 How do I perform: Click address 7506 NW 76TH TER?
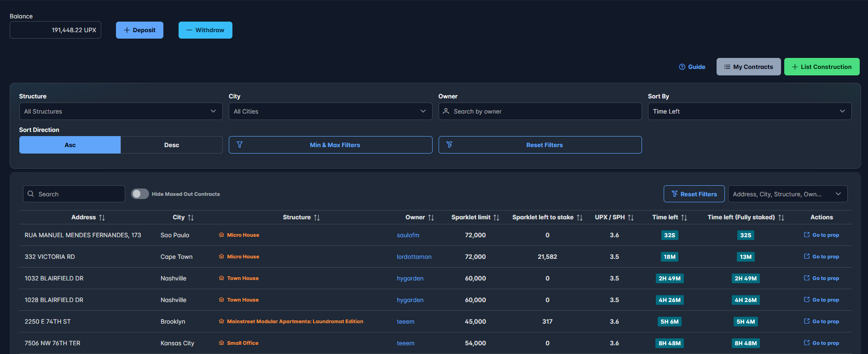click(x=52, y=343)
